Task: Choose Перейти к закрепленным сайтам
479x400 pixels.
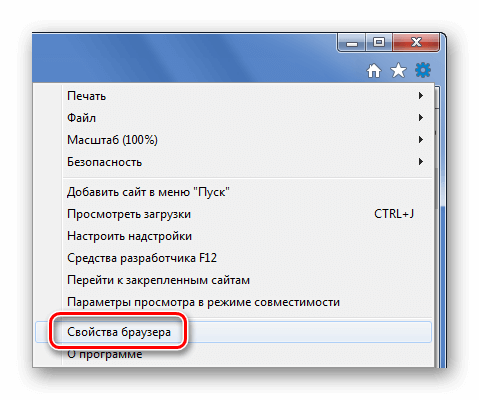Action: coord(233,280)
